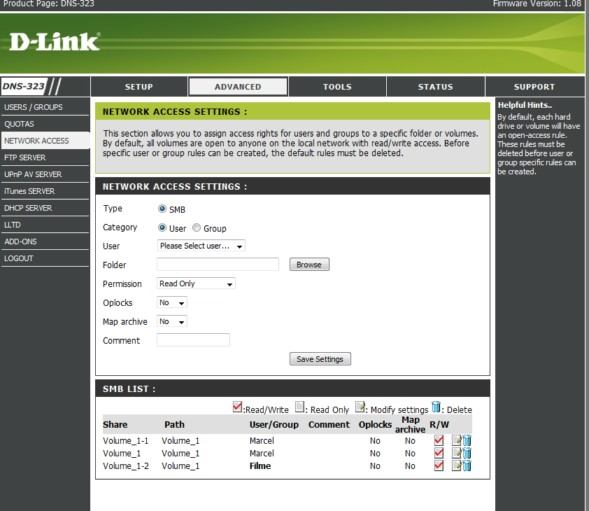Click the Oplocks column header
The image size is (589, 511).
[x=375, y=425]
